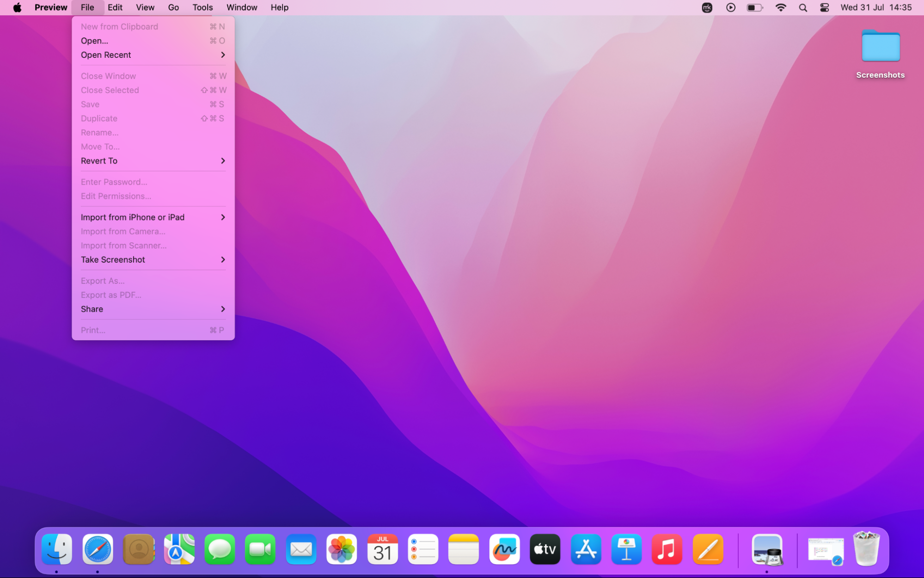Expand the Take Screenshot submenu

point(153,260)
